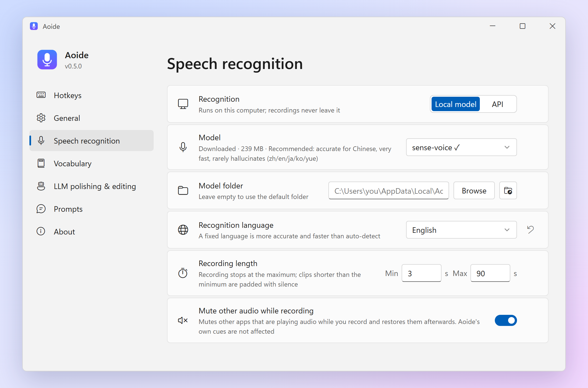Select Speech recognition in sidebar
Image resolution: width=588 pixels, height=388 pixels.
click(x=92, y=141)
